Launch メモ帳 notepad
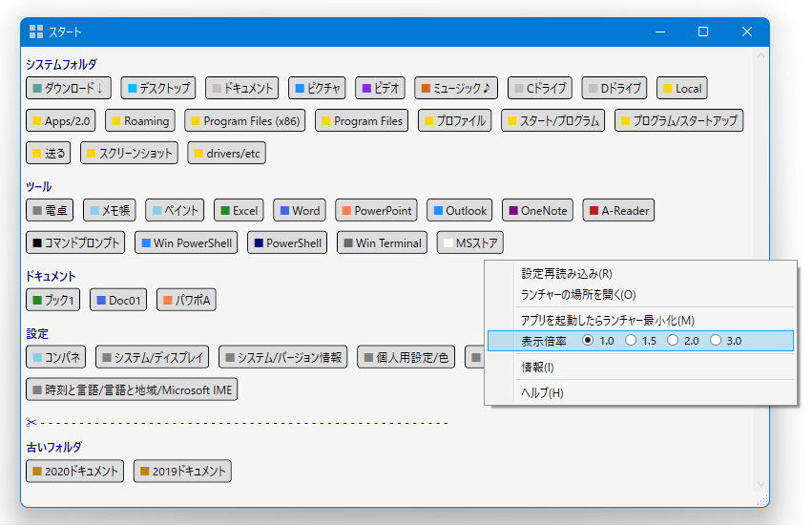The width and height of the screenshot is (812, 526). tap(110, 210)
